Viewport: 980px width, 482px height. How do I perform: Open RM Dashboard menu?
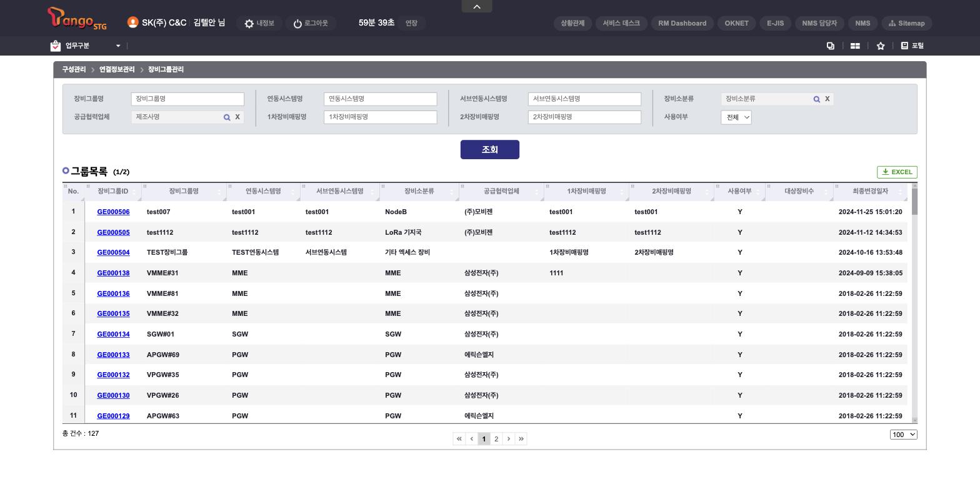point(682,23)
